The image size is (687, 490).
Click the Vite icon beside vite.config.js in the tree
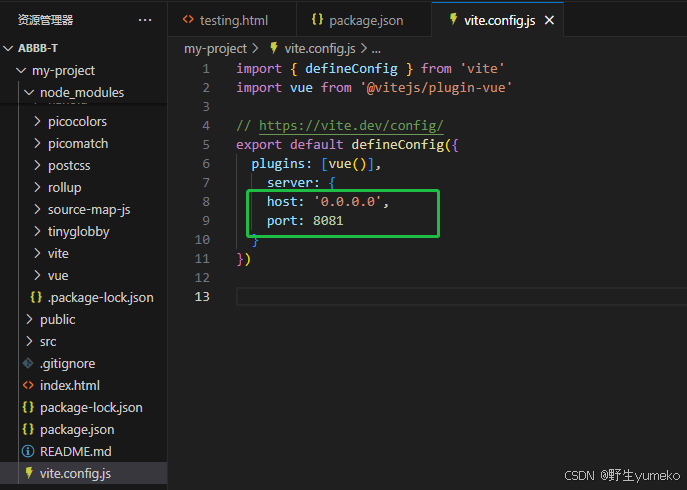[x=29, y=473]
